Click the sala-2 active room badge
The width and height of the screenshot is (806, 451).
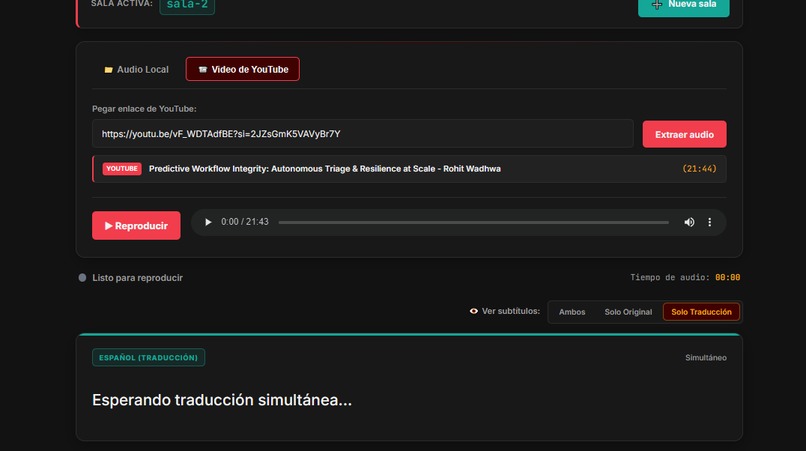point(187,5)
